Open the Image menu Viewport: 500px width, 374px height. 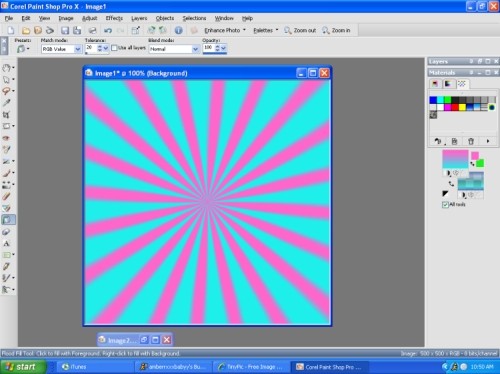pyautogui.click(x=66, y=18)
